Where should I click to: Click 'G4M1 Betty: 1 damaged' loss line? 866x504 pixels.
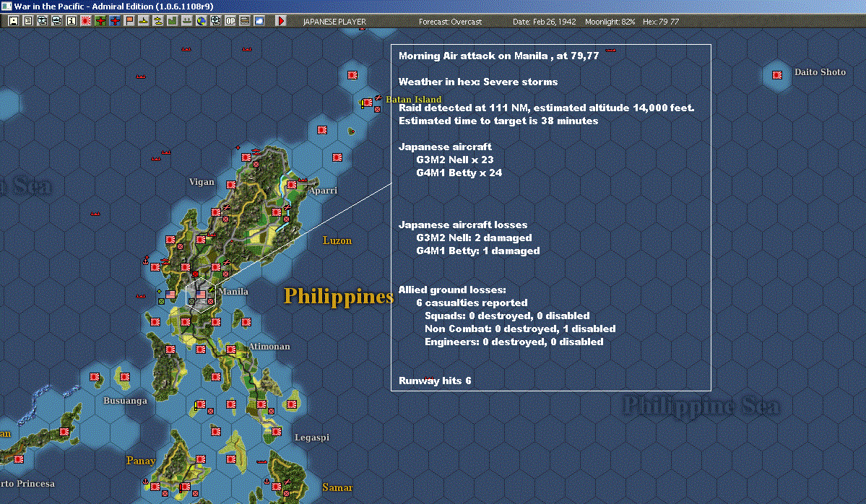click(x=477, y=251)
